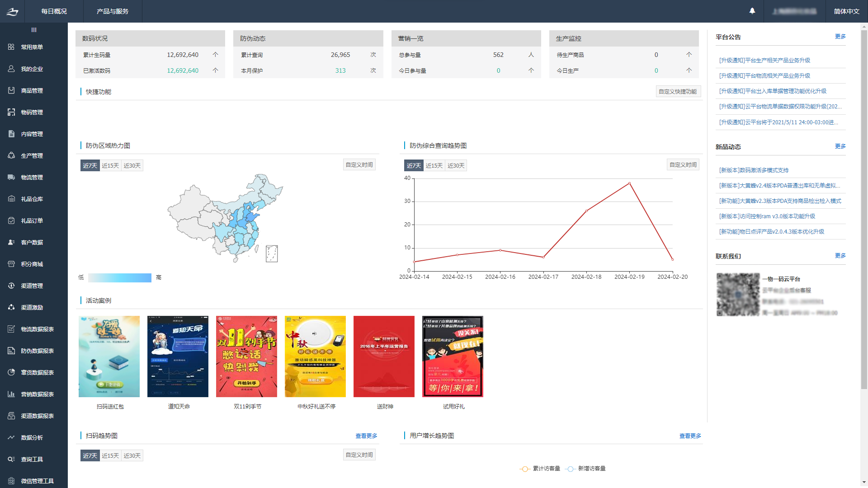The height and width of the screenshot is (488, 868).
Task: Click the platform logo icon in the top bar
Action: point(12,11)
